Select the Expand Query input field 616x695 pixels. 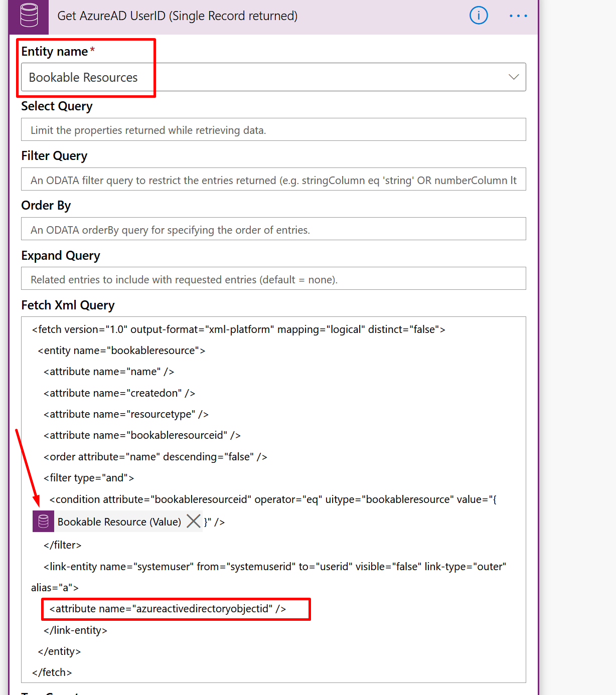click(273, 279)
